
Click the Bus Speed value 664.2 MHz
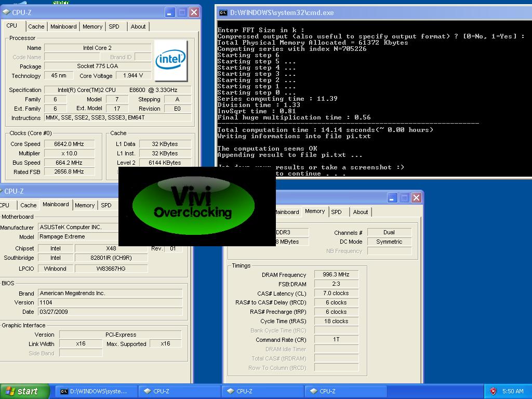69,163
